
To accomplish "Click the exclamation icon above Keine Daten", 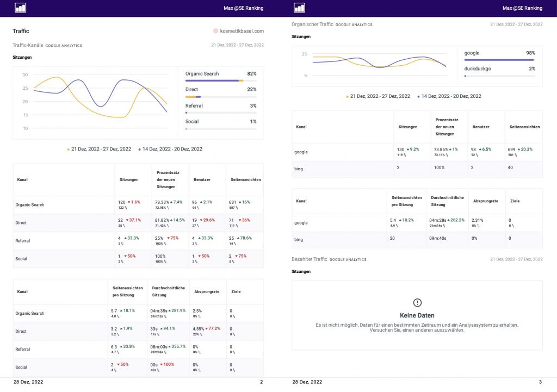I will pos(417,302).
